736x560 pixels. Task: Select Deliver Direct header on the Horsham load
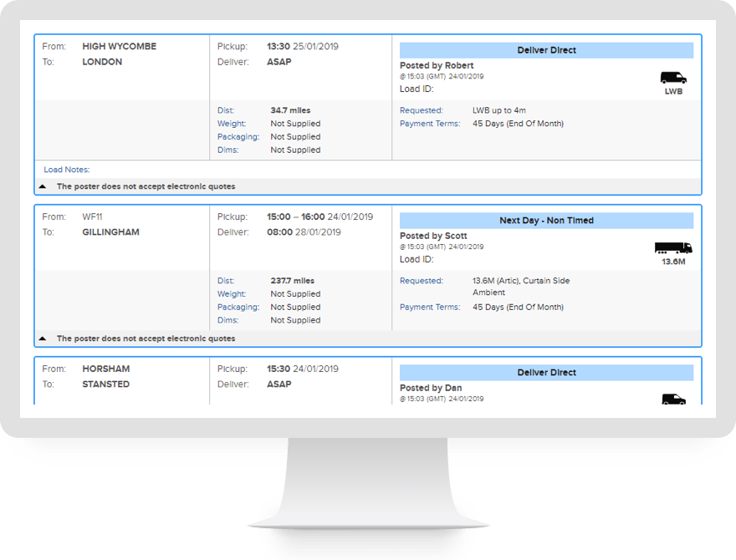click(x=546, y=373)
